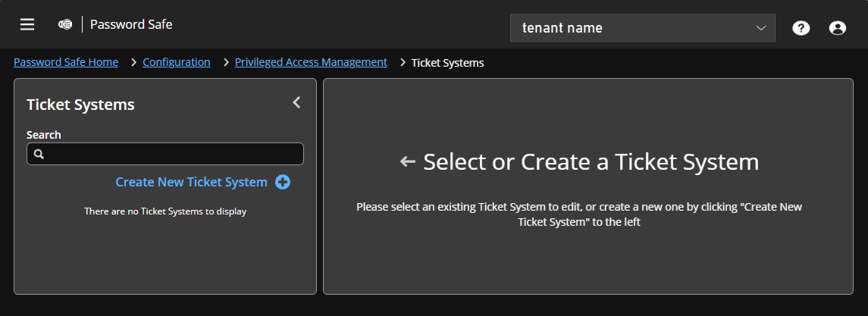
Task: Go to Password Safe Home breadcrumb
Action: [66, 62]
